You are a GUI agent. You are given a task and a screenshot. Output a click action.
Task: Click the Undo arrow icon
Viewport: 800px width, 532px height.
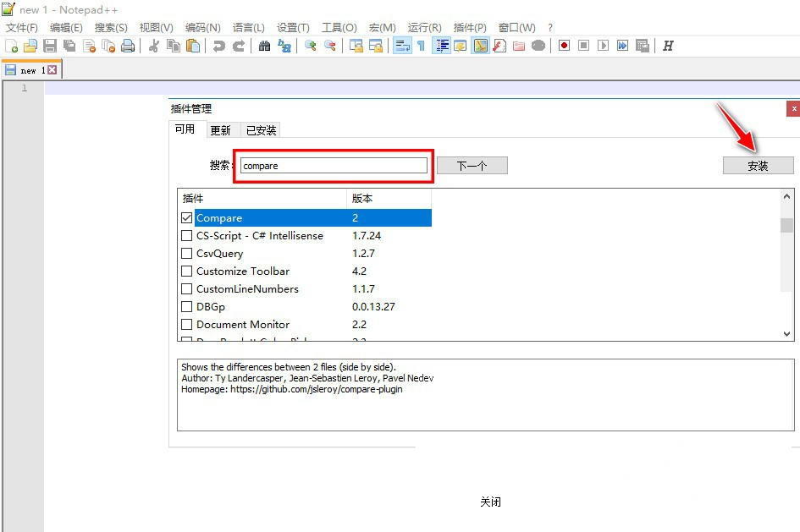[219, 46]
